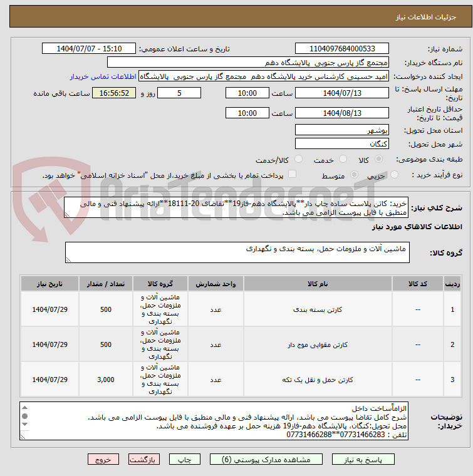This screenshot has width=473, height=476.
Task: Click the scroll thumb in buyer notes
Action: (25, 416)
